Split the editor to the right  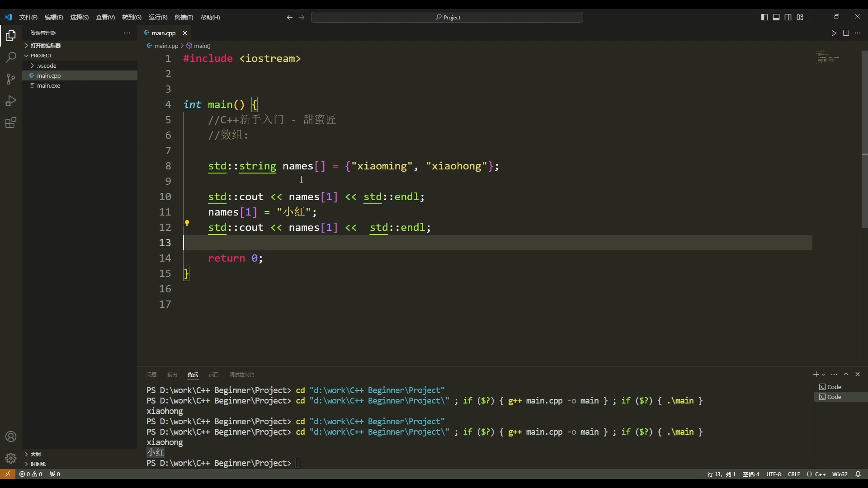pos(846,33)
